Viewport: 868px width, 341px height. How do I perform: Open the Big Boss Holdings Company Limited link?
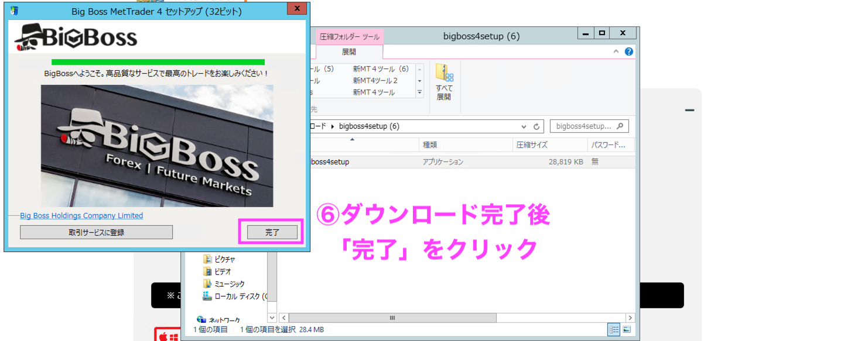[x=81, y=216]
